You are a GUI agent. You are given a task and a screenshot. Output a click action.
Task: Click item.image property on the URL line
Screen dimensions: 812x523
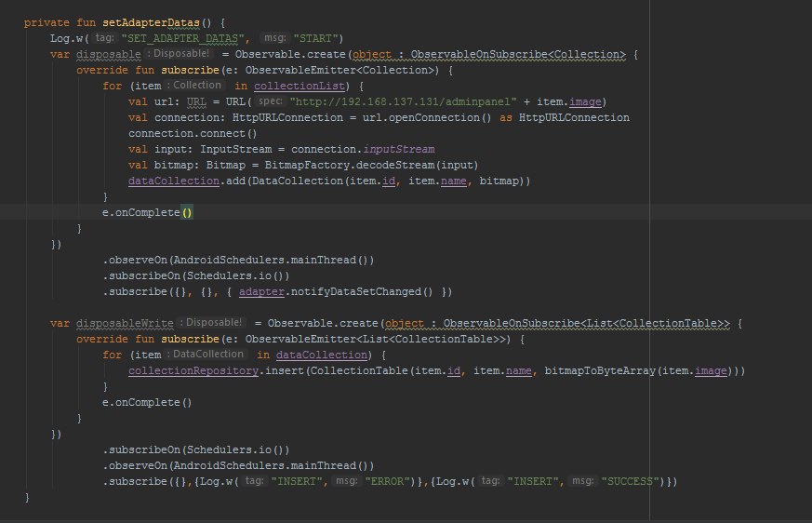point(568,102)
